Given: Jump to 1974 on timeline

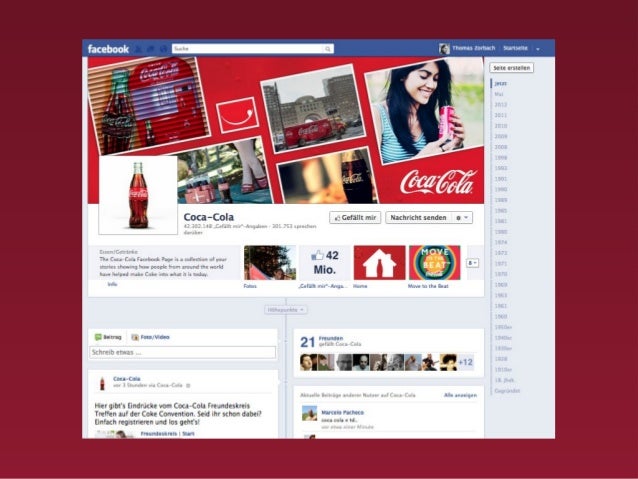Looking at the screenshot, I should (x=500, y=242).
